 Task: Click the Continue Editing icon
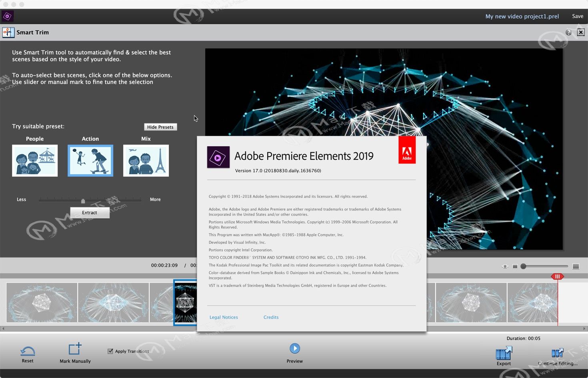(557, 353)
